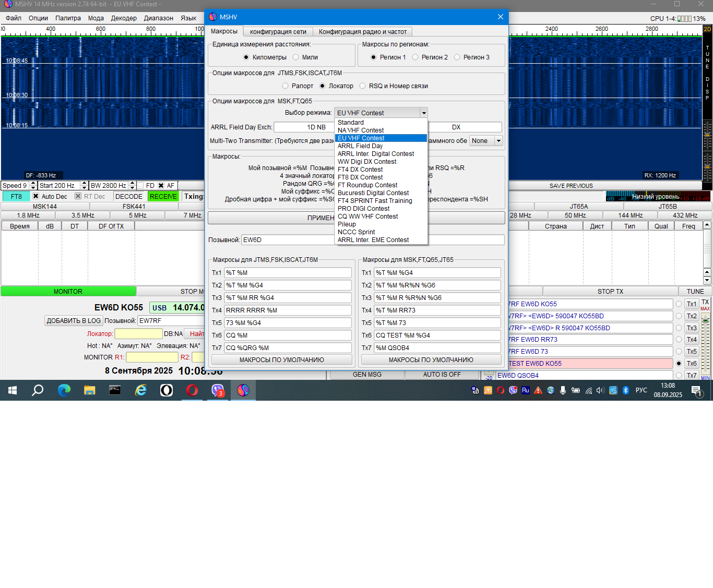
Task: Click the Viber icon in the taskbar
Action: click(218, 390)
